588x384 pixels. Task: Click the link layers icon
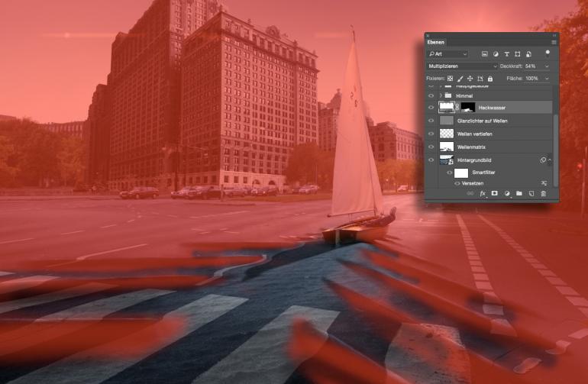click(x=470, y=193)
